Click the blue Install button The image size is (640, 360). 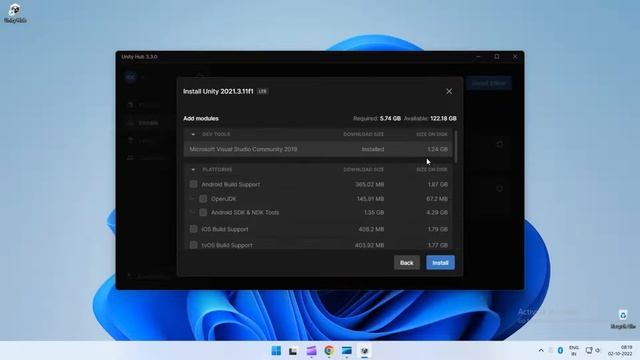440,262
